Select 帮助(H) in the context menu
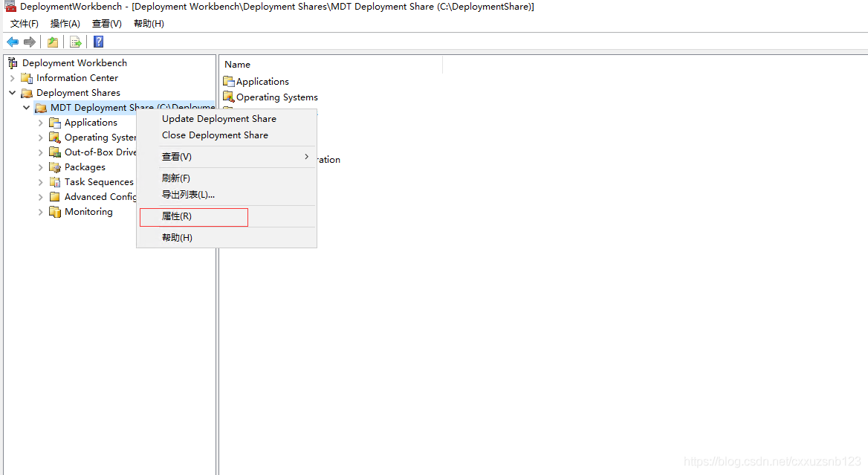 pos(227,238)
